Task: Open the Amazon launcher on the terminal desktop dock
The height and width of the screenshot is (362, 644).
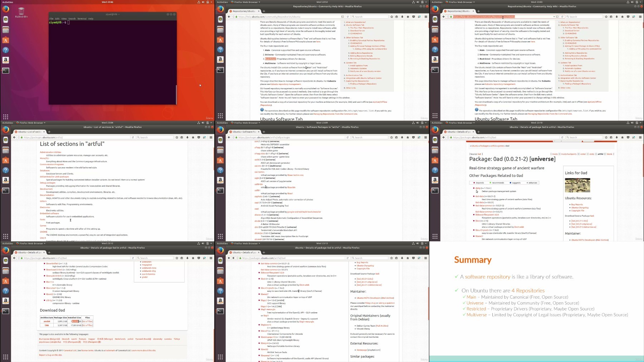Action: click(x=5, y=60)
